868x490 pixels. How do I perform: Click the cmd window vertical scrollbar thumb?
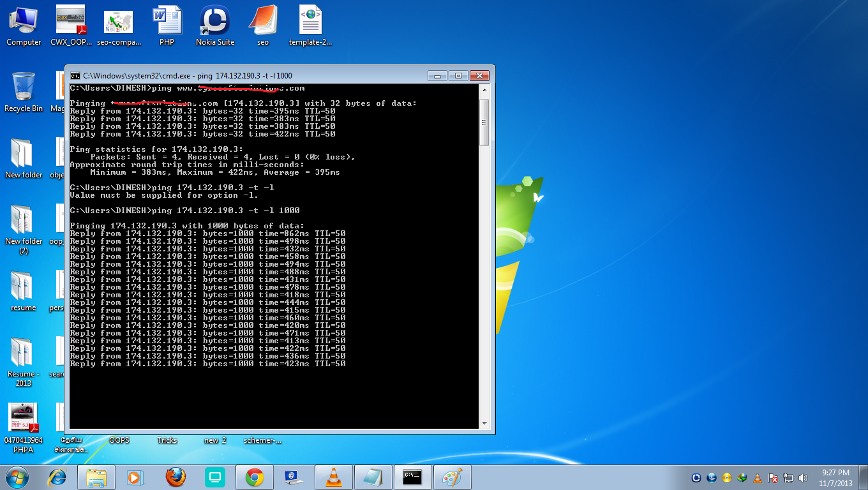(x=484, y=122)
